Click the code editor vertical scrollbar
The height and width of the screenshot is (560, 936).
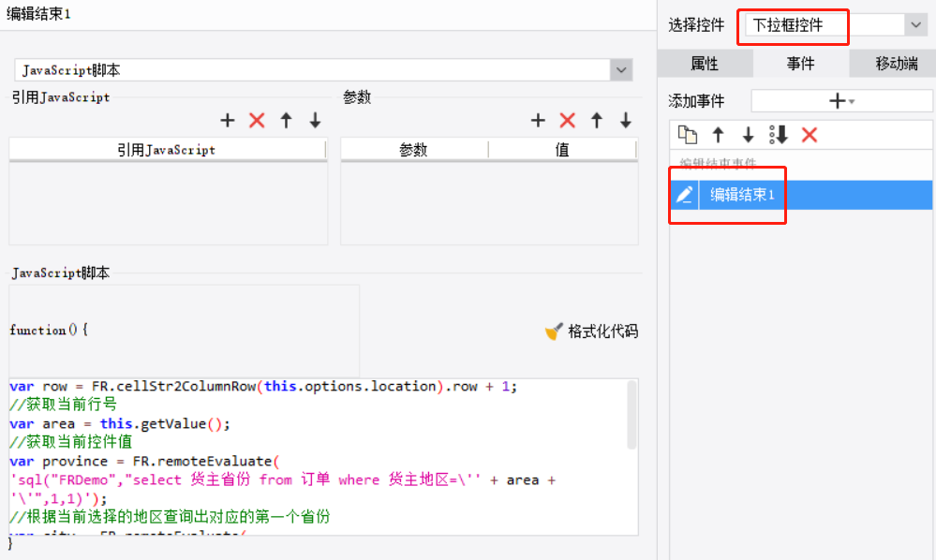pyautogui.click(x=631, y=415)
